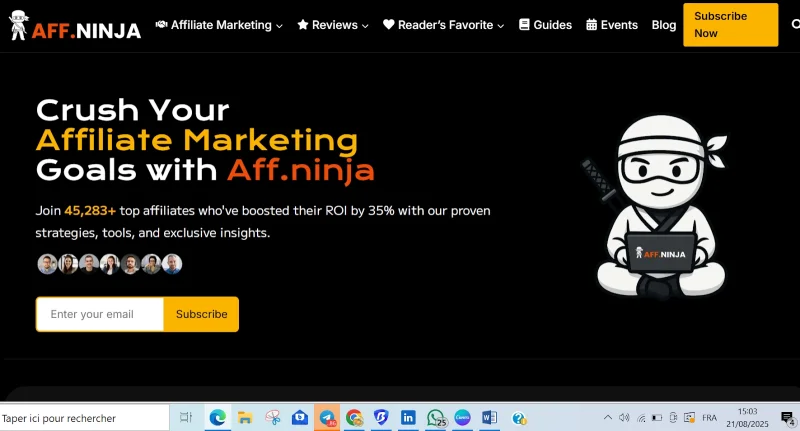Screen dimensions: 800x431
Task: Click the ninja mascot with laptop image
Action: [659, 207]
